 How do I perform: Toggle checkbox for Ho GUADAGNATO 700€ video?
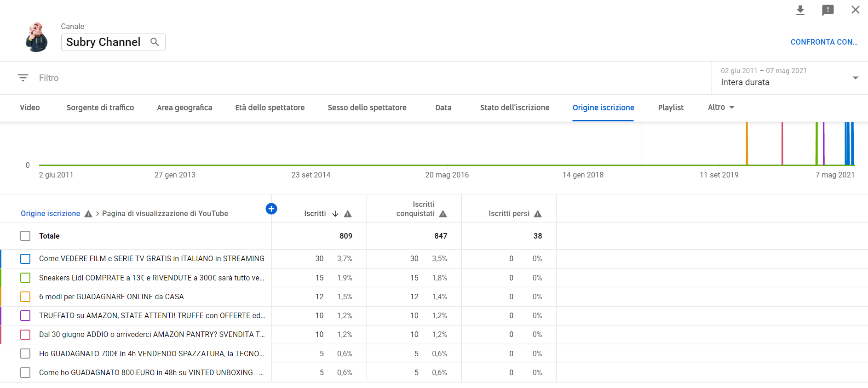click(x=25, y=354)
